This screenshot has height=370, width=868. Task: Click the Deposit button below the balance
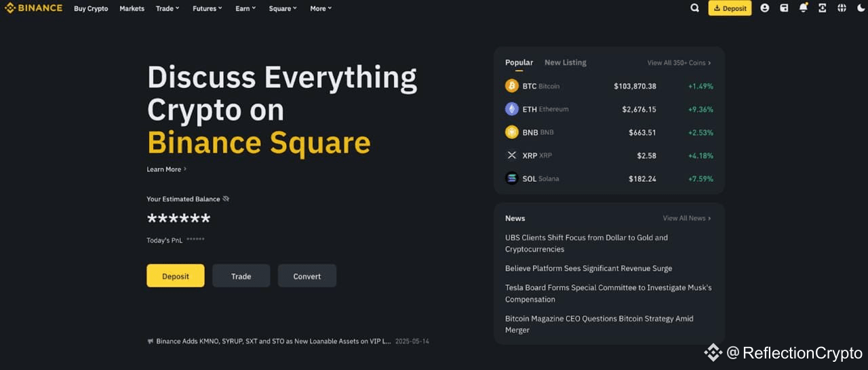pos(176,276)
